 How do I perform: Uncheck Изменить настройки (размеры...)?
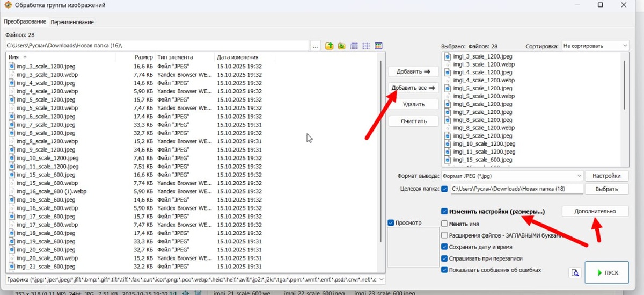pyautogui.click(x=444, y=212)
